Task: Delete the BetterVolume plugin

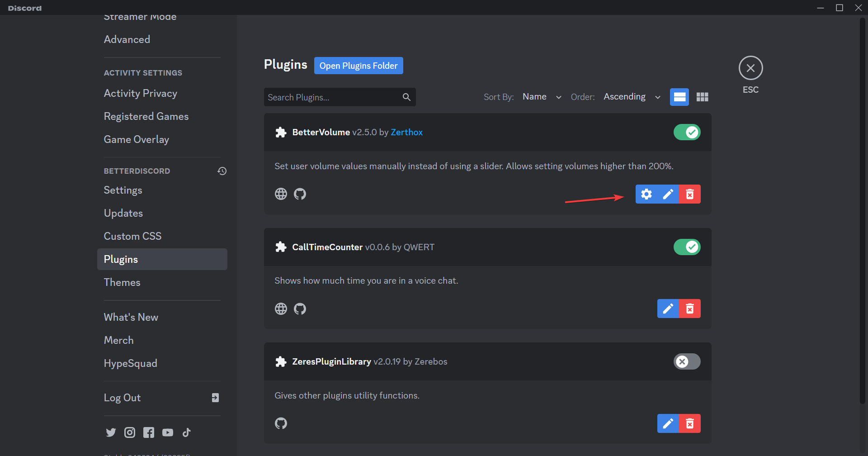Action: [x=690, y=194]
